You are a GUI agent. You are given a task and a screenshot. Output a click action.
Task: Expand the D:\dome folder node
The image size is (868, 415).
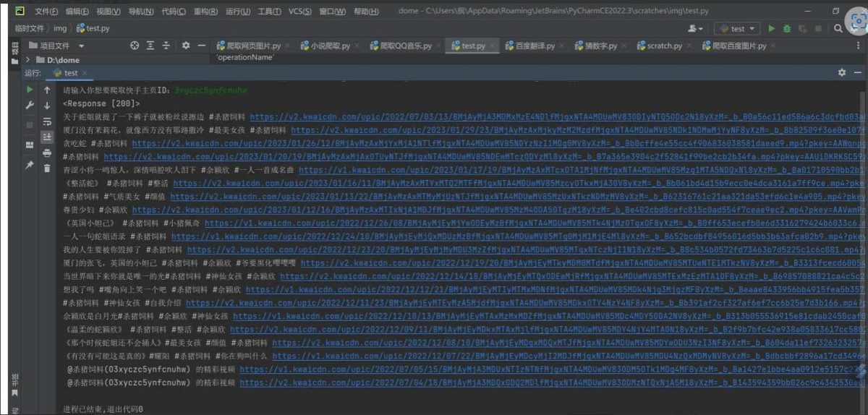click(x=29, y=60)
